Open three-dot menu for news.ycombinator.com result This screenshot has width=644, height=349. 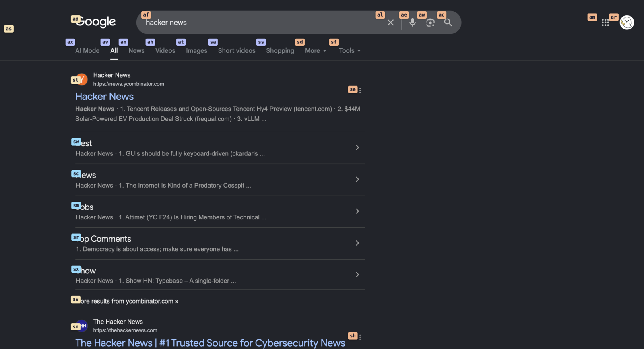tap(360, 91)
